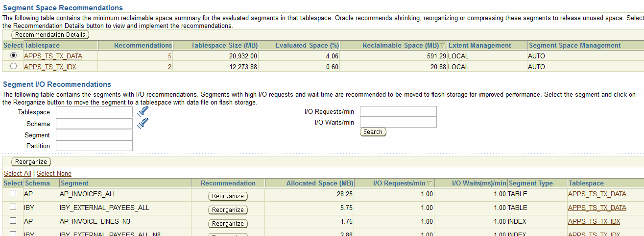
Task: Open the APPS_TS_TX_IDX tablespace link in top table
Action: tap(50, 67)
